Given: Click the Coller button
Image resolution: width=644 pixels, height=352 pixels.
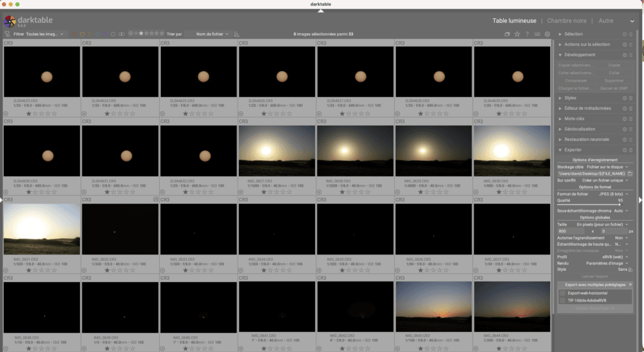Looking at the screenshot, I should coord(614,73).
